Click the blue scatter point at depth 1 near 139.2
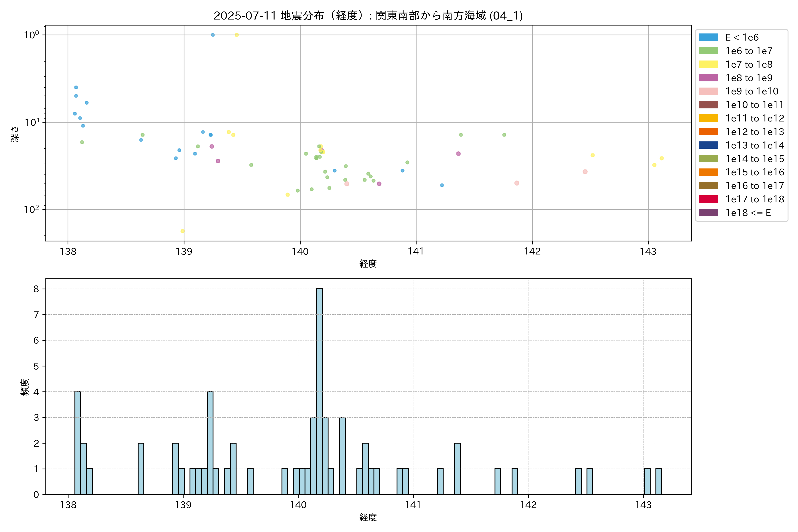 point(213,35)
